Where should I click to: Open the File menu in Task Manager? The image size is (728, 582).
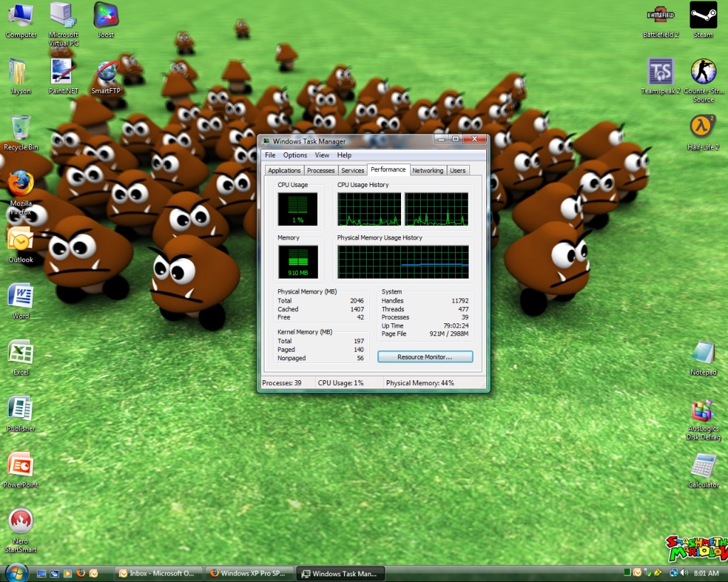tap(270, 155)
